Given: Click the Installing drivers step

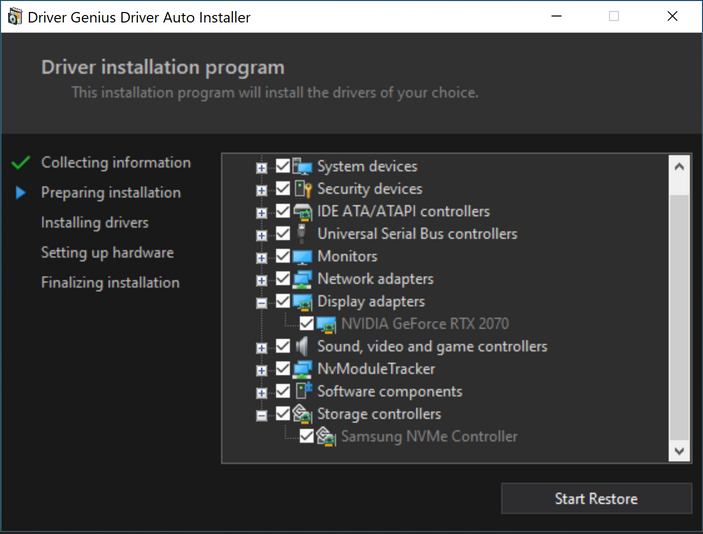Looking at the screenshot, I should 95,223.
